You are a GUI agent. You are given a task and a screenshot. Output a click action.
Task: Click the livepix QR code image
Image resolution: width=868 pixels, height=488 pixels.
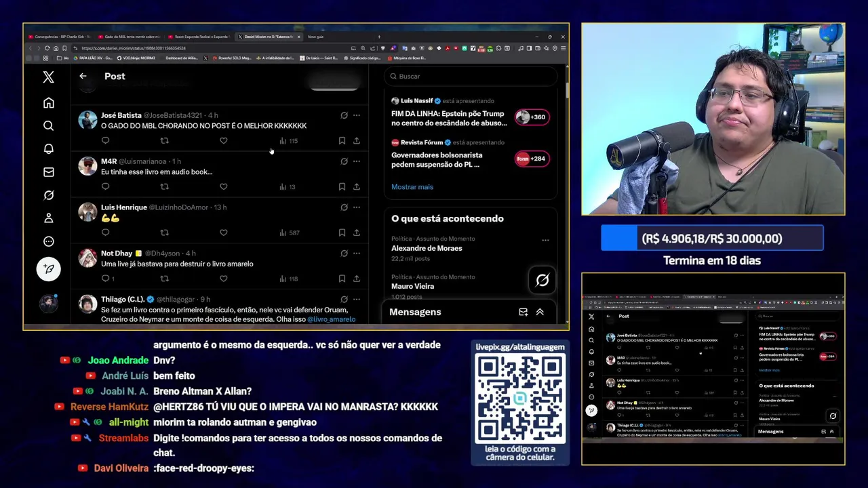coord(520,399)
